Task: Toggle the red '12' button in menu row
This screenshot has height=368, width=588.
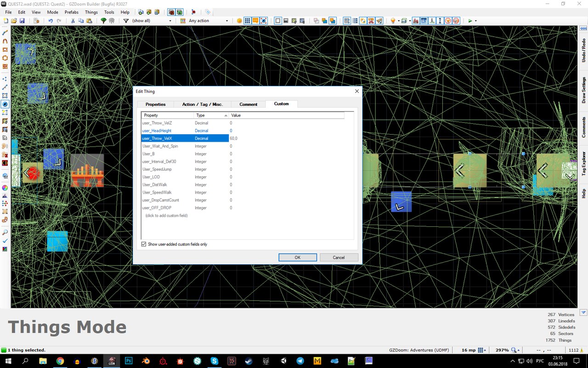Action: point(171,12)
